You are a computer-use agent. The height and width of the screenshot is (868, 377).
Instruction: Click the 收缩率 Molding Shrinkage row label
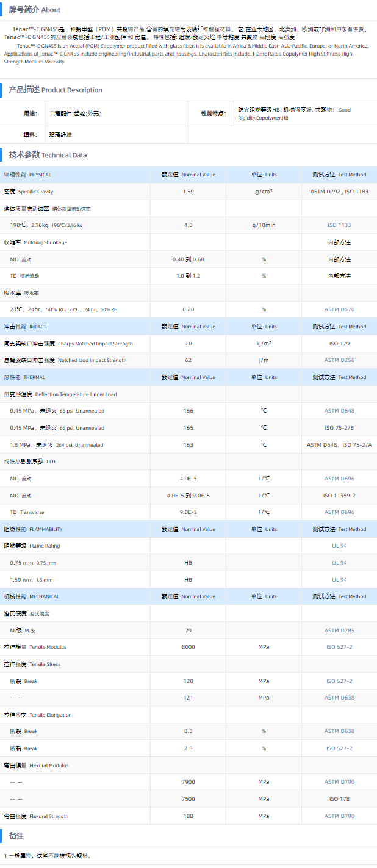point(35,242)
